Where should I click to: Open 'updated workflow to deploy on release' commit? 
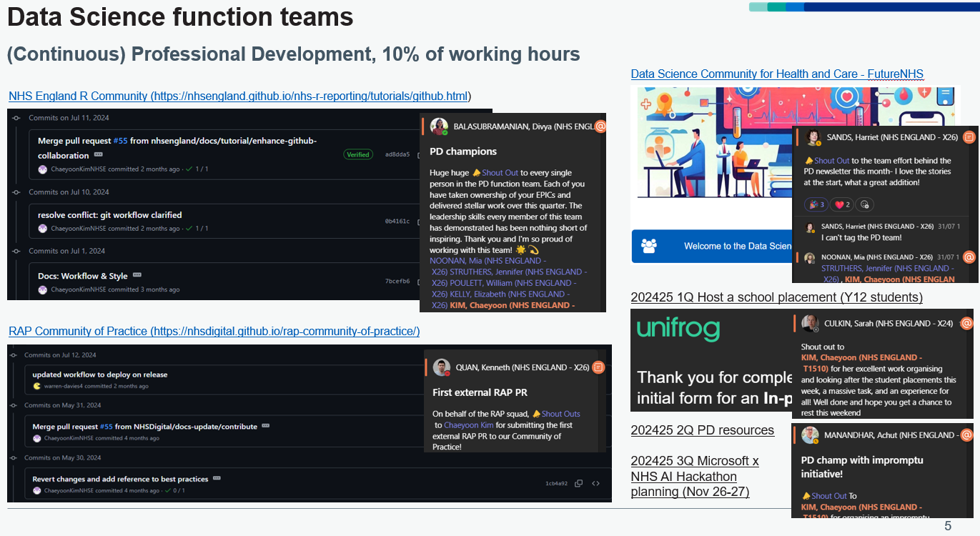[100, 374]
